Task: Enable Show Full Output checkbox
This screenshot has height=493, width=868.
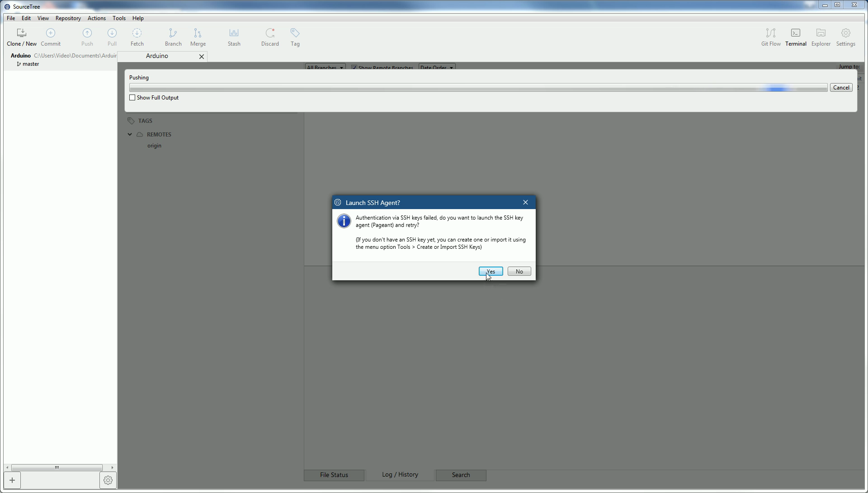Action: 132,98
